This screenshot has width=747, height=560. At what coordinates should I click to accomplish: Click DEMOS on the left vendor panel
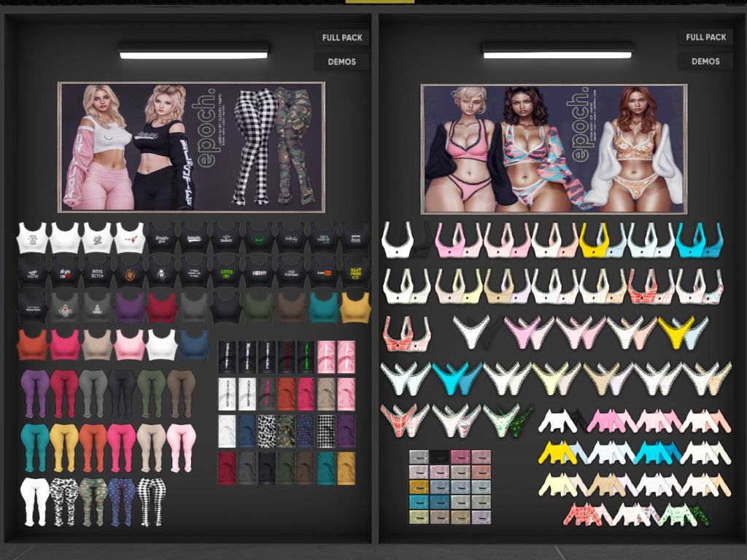(x=341, y=62)
